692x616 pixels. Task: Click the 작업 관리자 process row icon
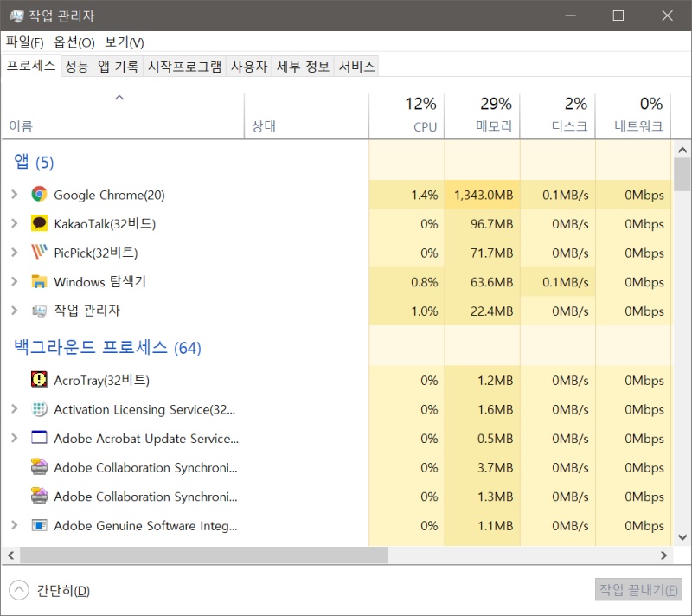coord(39,311)
